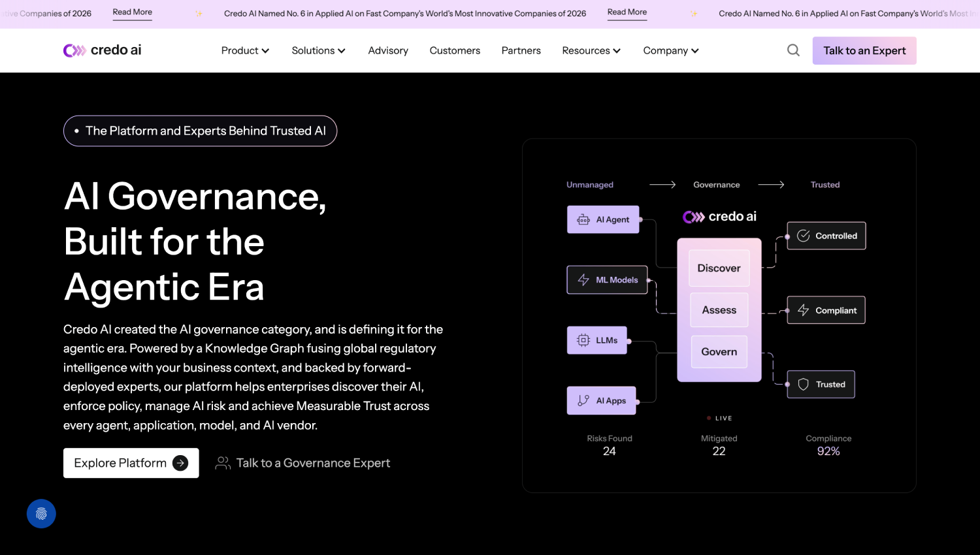
Task: Click the AI Governance headline text
Action: pyautogui.click(x=195, y=242)
